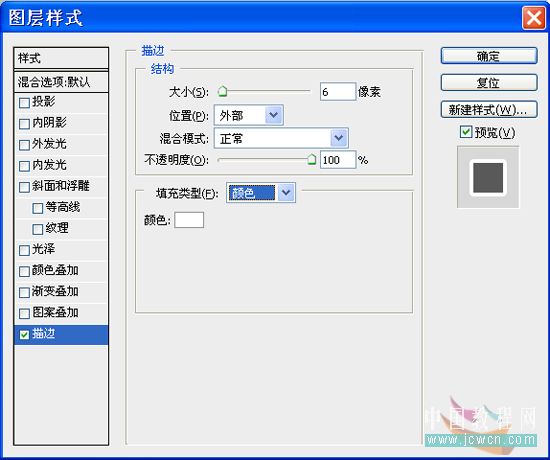Click the 位置 dropdown arrow button
550x460 pixels.
[x=274, y=115]
